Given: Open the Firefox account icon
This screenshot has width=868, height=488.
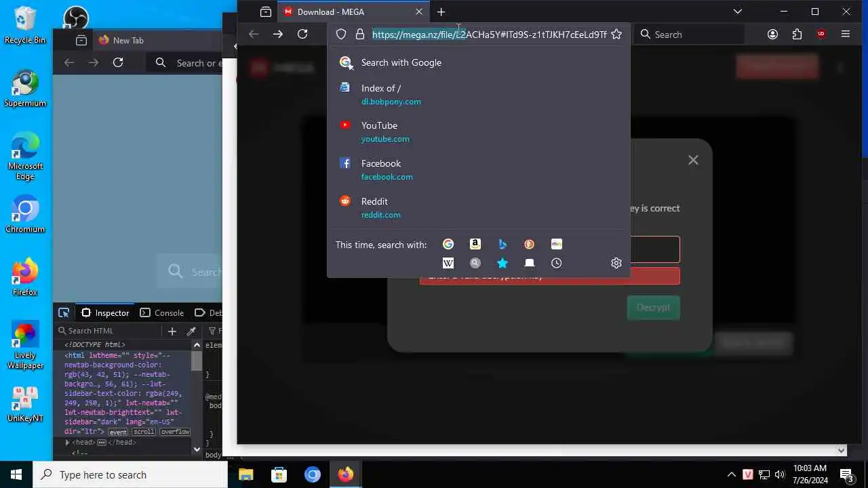Looking at the screenshot, I should click(772, 34).
